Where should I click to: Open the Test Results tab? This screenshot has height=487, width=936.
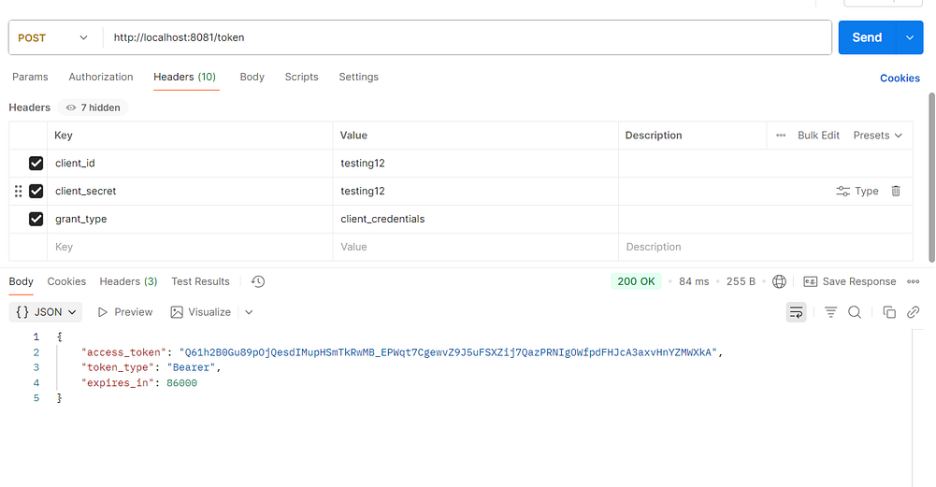coord(200,282)
